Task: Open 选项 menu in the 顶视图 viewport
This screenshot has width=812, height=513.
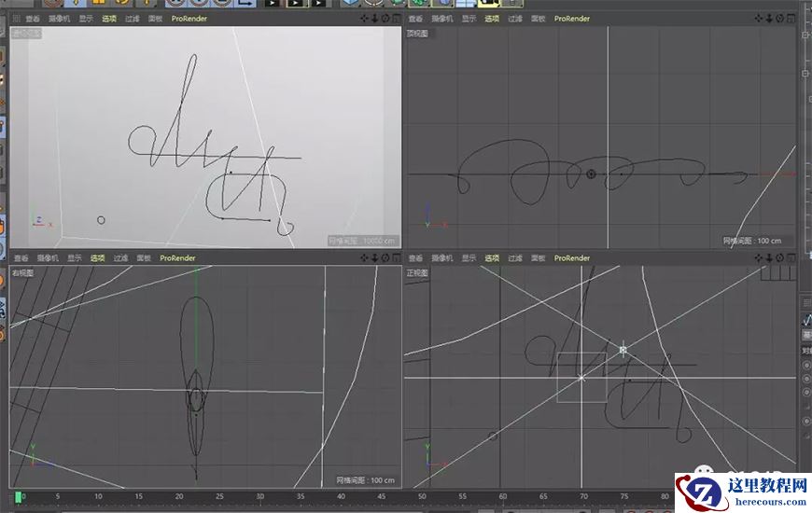Action: coord(492,19)
